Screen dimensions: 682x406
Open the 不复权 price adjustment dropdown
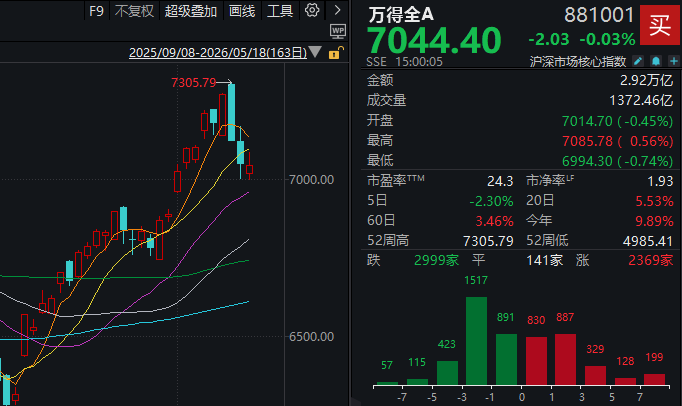point(134,11)
